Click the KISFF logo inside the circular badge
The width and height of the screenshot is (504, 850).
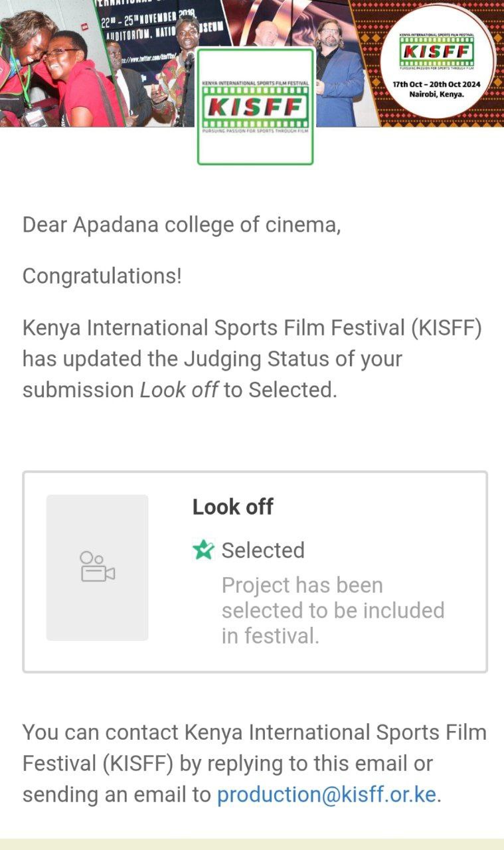[x=436, y=52]
